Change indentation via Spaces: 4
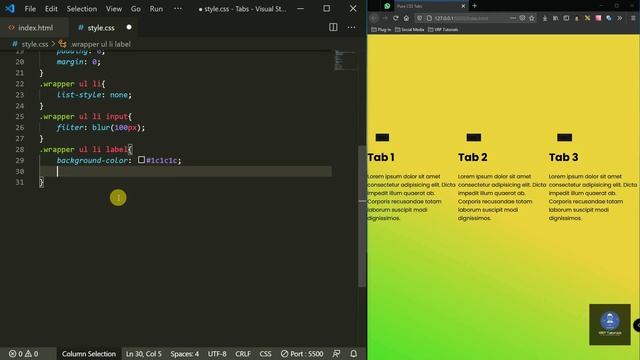 [x=184, y=354]
